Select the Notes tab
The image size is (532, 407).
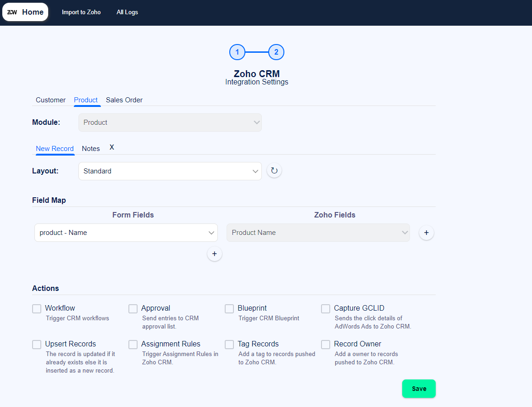(91, 148)
